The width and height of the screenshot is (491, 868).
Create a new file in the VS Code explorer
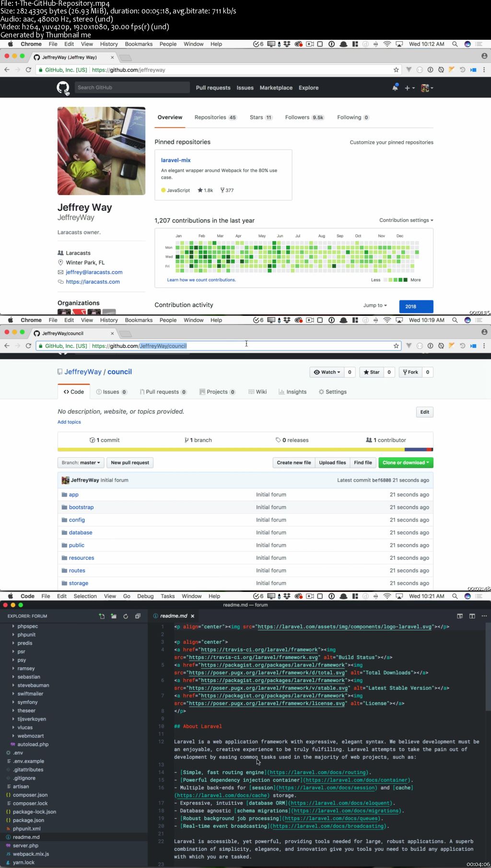(x=102, y=616)
